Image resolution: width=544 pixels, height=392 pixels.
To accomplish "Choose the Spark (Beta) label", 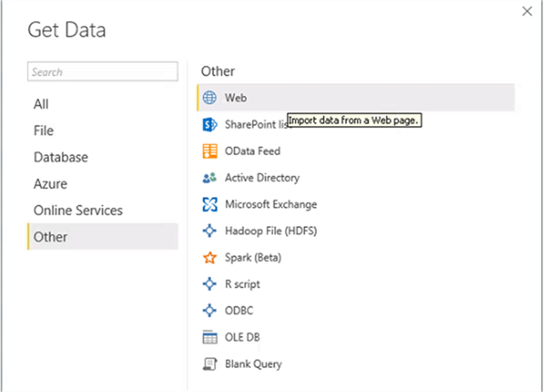I will [x=253, y=257].
